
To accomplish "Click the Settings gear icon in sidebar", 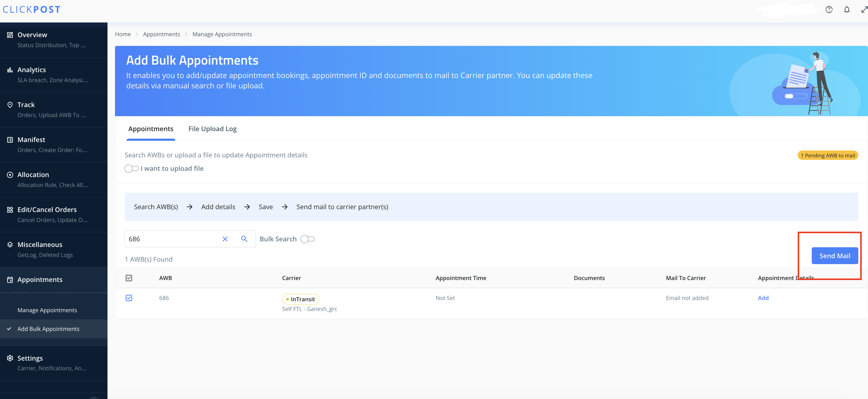I will point(10,358).
